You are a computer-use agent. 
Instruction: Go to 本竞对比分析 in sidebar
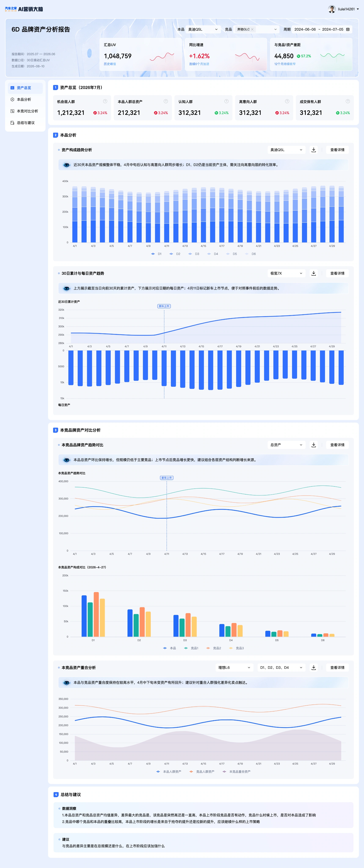click(25, 111)
